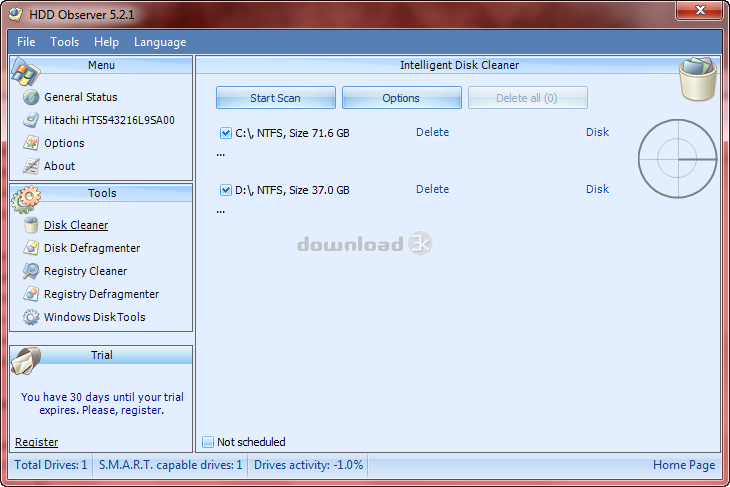Click the Options icon in Menu panel

pos(31,143)
